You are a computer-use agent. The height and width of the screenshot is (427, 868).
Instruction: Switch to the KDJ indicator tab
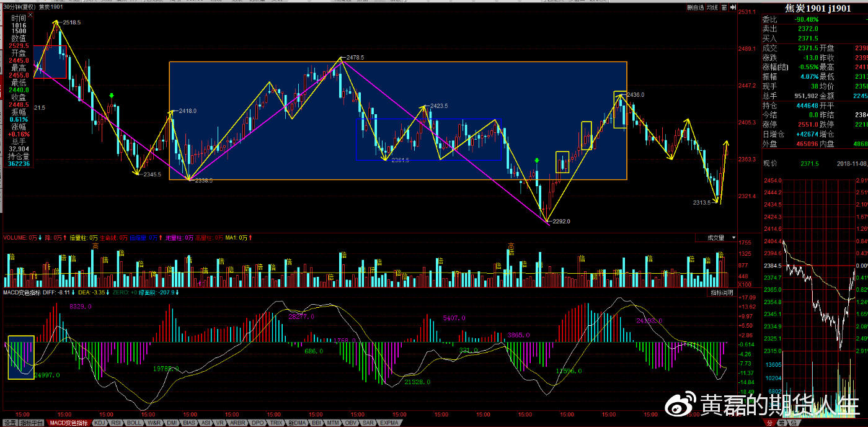tap(99, 423)
